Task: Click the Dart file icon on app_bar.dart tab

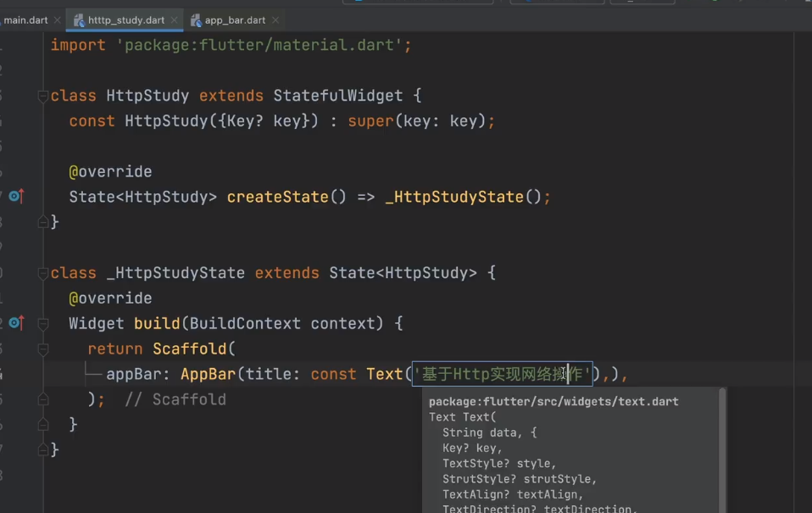Action: point(196,20)
